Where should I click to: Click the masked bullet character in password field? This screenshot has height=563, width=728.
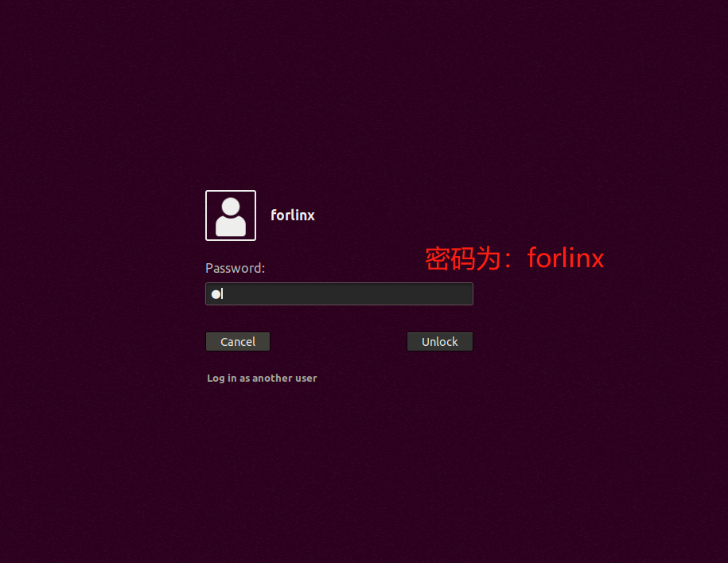click(x=216, y=293)
